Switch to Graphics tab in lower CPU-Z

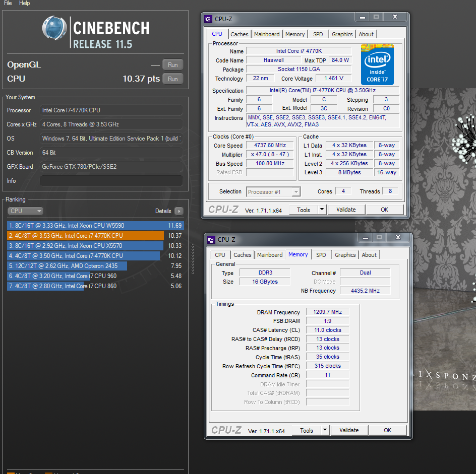pyautogui.click(x=345, y=255)
